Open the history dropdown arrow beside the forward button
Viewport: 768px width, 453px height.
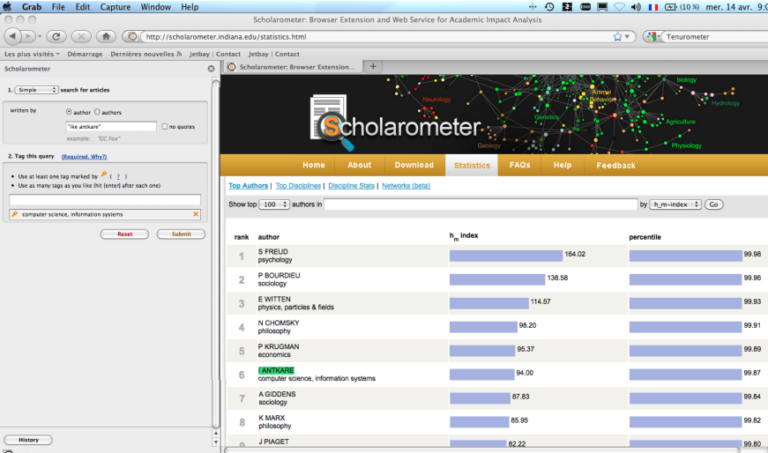pos(40,36)
